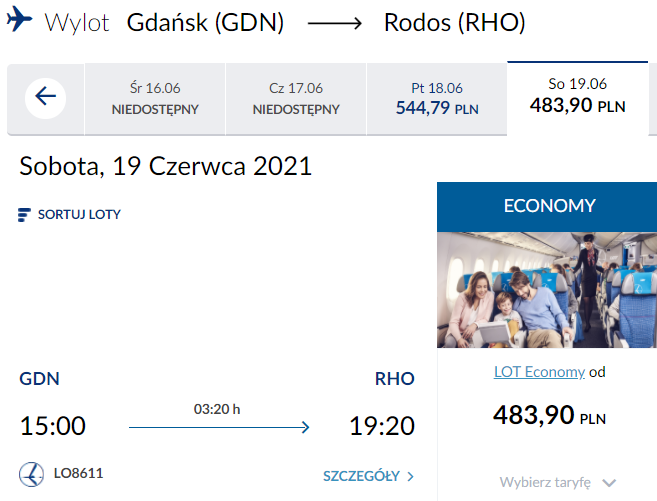Open Szczegóły flight details
The height and width of the screenshot is (501, 657).
362,476
